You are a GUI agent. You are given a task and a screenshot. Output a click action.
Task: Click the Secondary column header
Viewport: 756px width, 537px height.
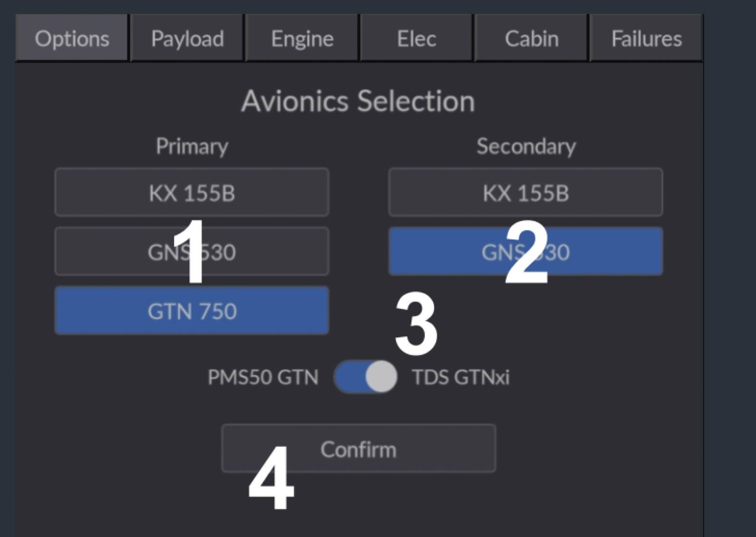point(526,146)
